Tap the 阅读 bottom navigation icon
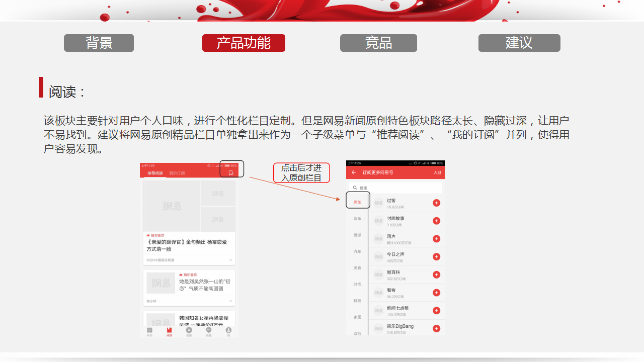Screen dimensions: 644x362 pyautogui.click(x=169, y=332)
